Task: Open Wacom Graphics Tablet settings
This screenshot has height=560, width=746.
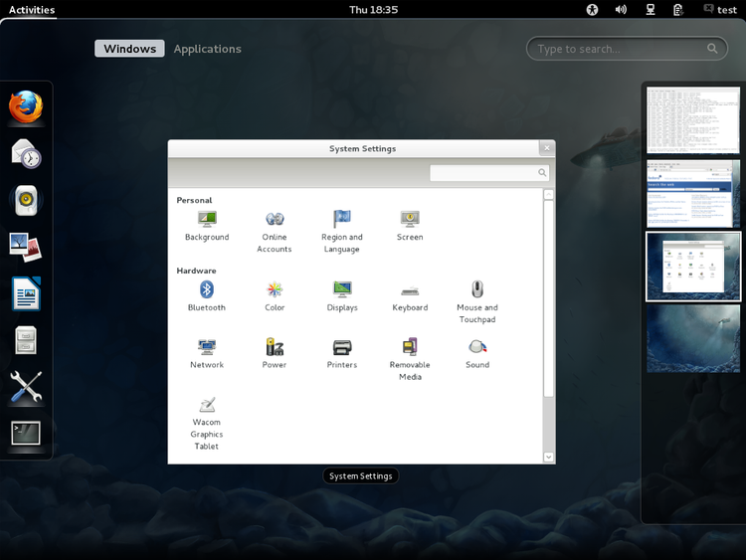Action: pos(207,406)
